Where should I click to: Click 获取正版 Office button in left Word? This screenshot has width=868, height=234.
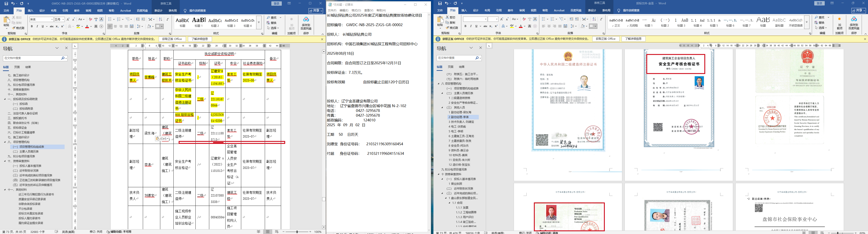[x=172, y=39]
